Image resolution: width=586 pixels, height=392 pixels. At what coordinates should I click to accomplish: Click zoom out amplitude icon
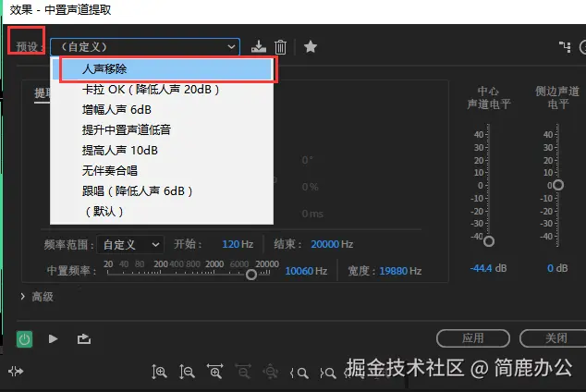coord(187,372)
